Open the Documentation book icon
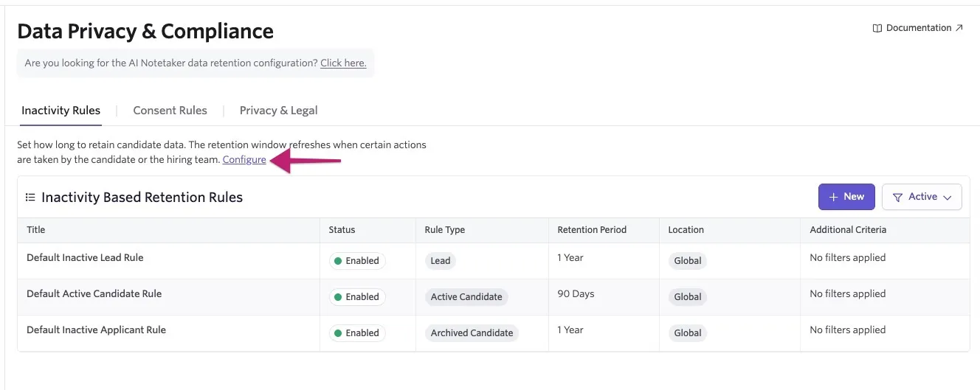This screenshot has width=980, height=390. click(877, 28)
